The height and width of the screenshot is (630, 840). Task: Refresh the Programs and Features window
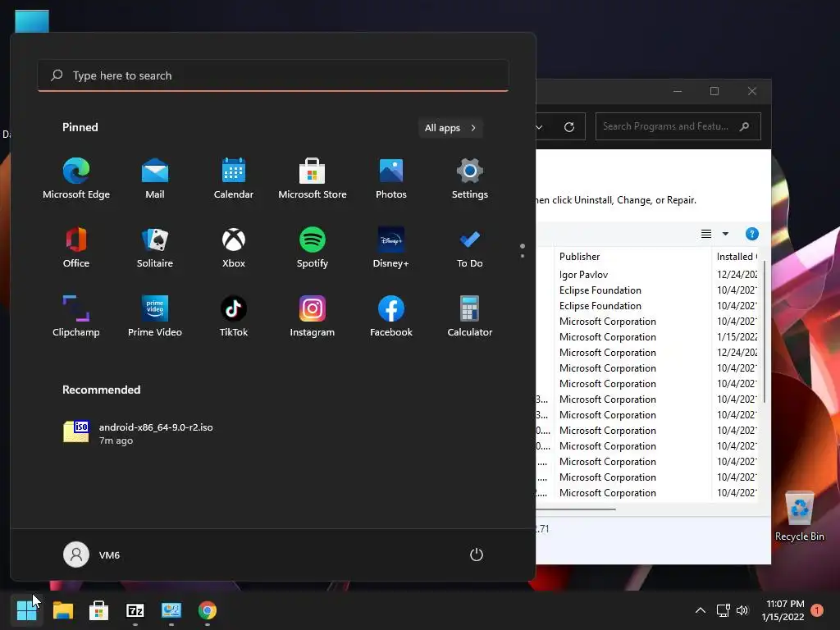(x=569, y=127)
